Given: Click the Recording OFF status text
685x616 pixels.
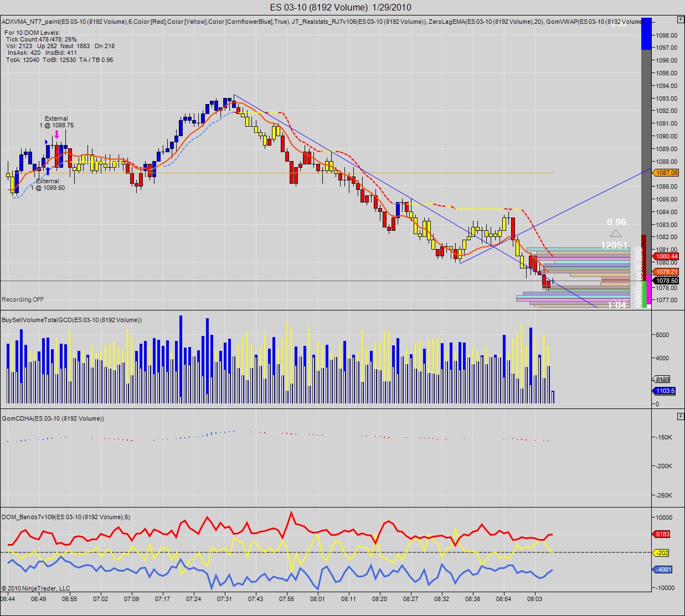Looking at the screenshot, I should (x=23, y=299).
